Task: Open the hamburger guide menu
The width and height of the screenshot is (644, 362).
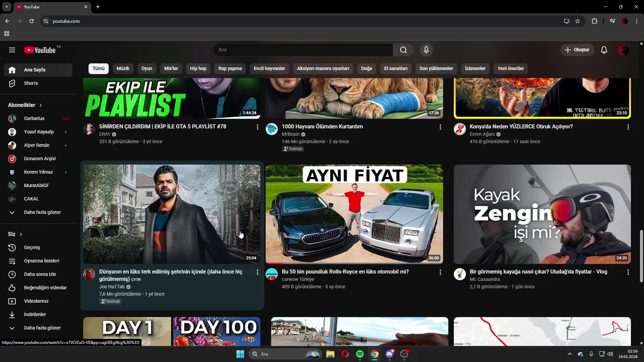Action: [12, 50]
